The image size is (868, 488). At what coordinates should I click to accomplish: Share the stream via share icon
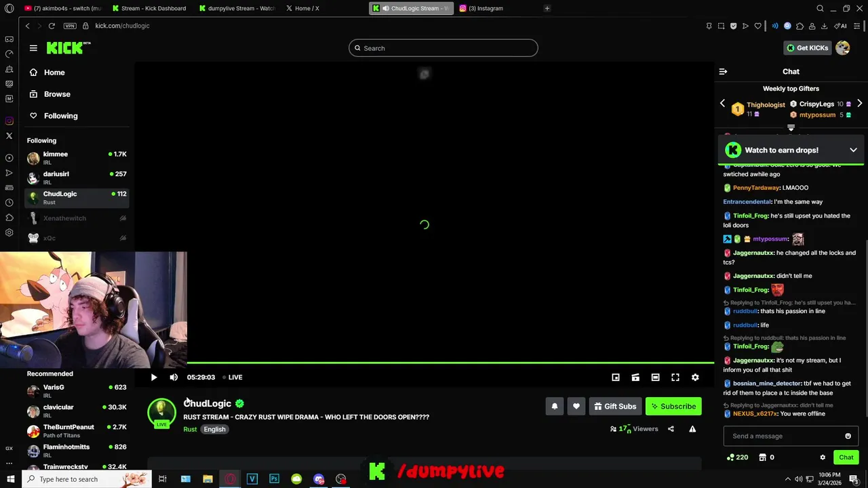coord(671,429)
